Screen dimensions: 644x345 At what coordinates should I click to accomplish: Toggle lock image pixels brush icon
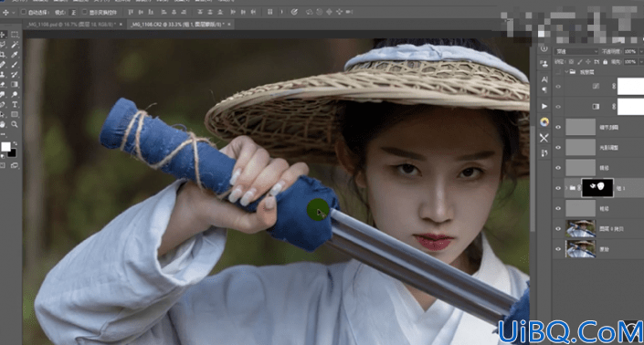pyautogui.click(x=579, y=62)
